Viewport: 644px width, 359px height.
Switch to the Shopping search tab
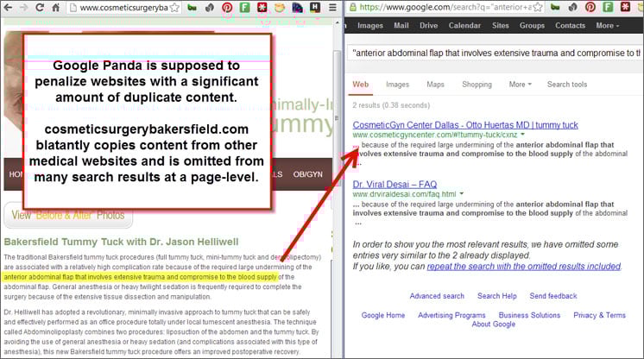(477, 85)
